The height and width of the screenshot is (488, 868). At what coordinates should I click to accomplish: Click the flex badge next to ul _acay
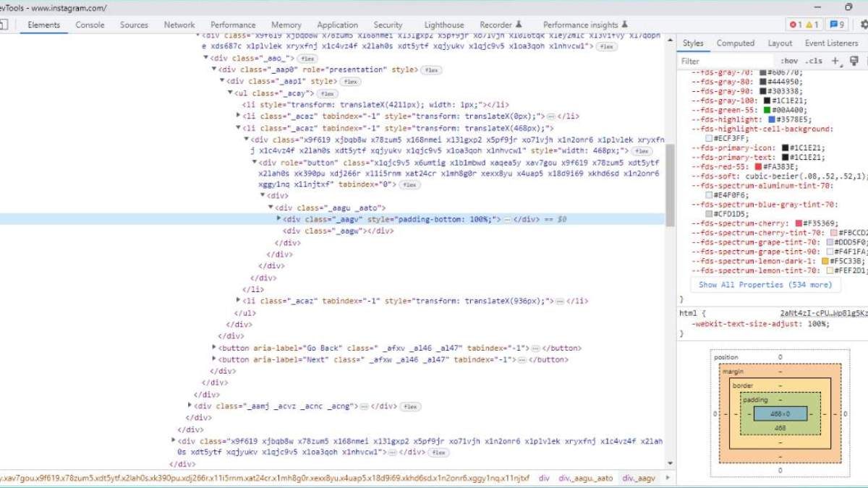(x=328, y=93)
